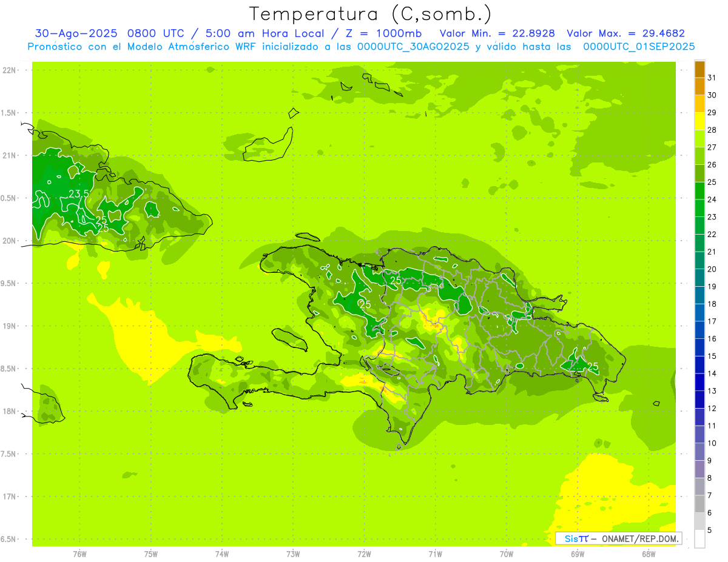Click the color bar label '29'
This screenshot has height=562, width=728.
coord(712,112)
